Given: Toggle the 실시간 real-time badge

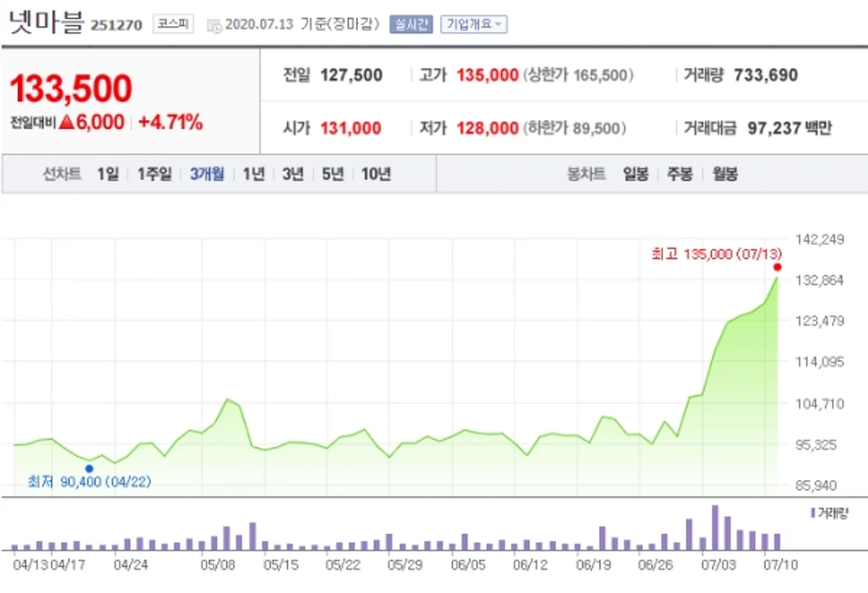Looking at the screenshot, I should tap(410, 24).
